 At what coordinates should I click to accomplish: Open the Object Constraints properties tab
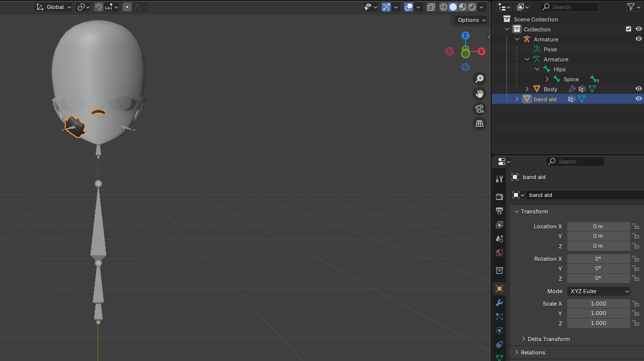pos(499,344)
